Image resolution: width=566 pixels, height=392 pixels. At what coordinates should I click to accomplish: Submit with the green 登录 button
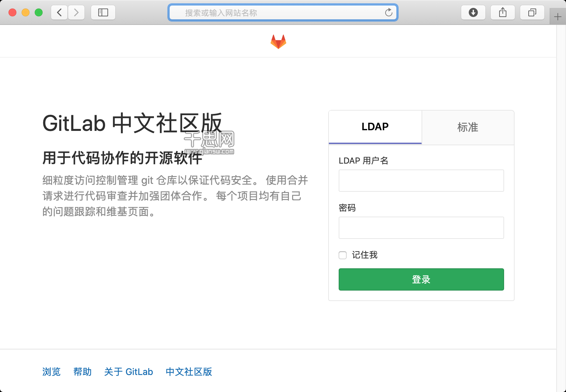421,279
